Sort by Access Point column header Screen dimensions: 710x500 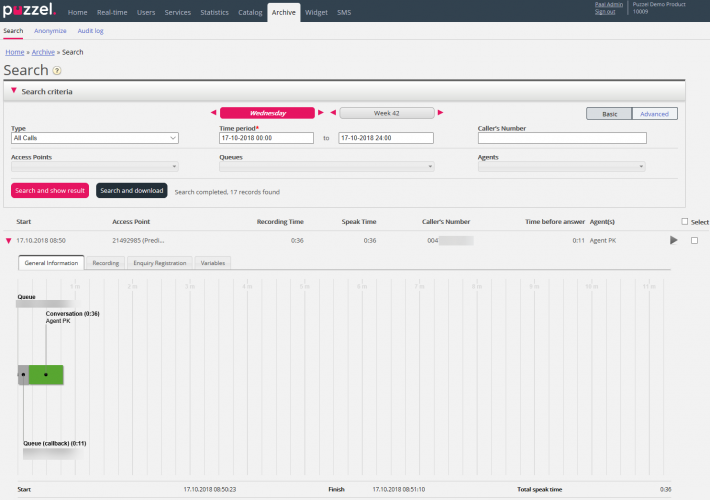[131, 221]
